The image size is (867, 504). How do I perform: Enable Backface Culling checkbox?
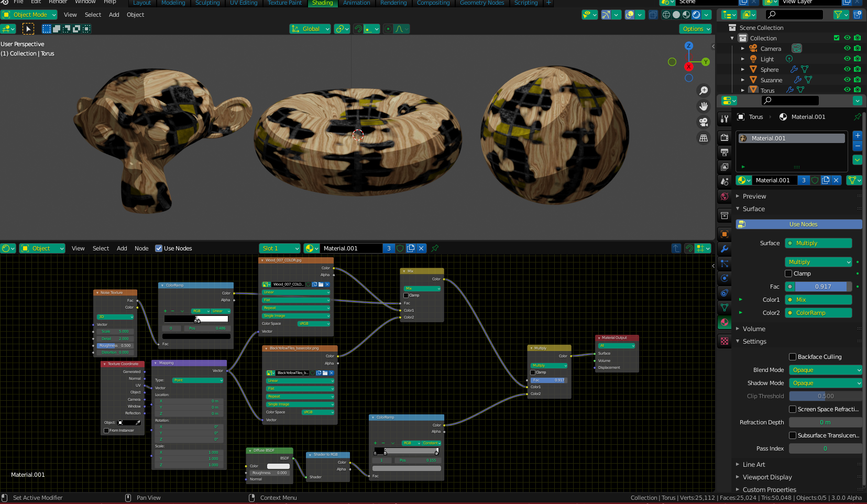pyautogui.click(x=793, y=357)
